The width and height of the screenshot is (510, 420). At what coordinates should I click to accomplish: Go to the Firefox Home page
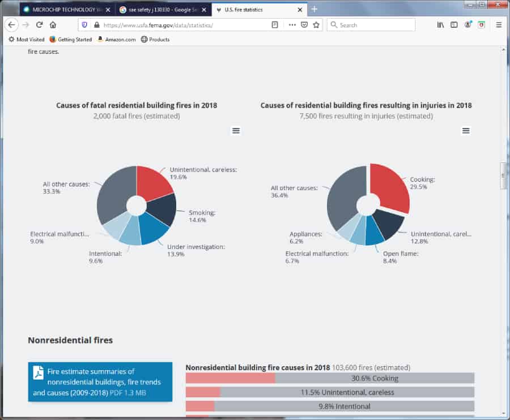pos(53,25)
